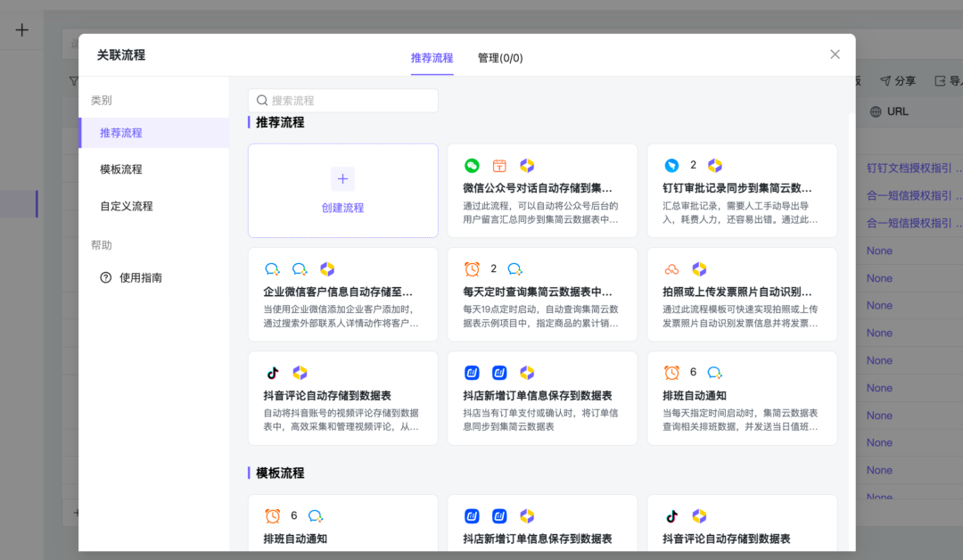Open the 企业微信客户信息自动存储 flow card
The width and height of the screenshot is (963, 560).
tap(343, 295)
